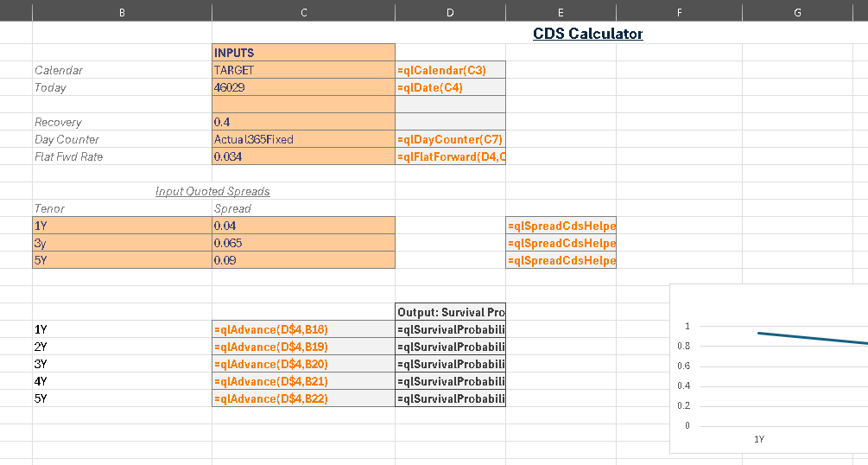The image size is (868, 465).
Task: Click the column E header
Action: coord(561,11)
